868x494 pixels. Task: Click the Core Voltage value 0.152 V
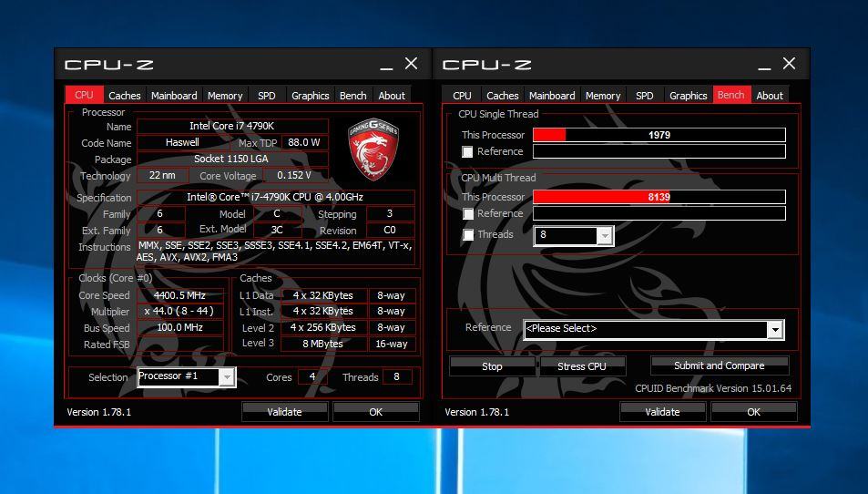294,175
